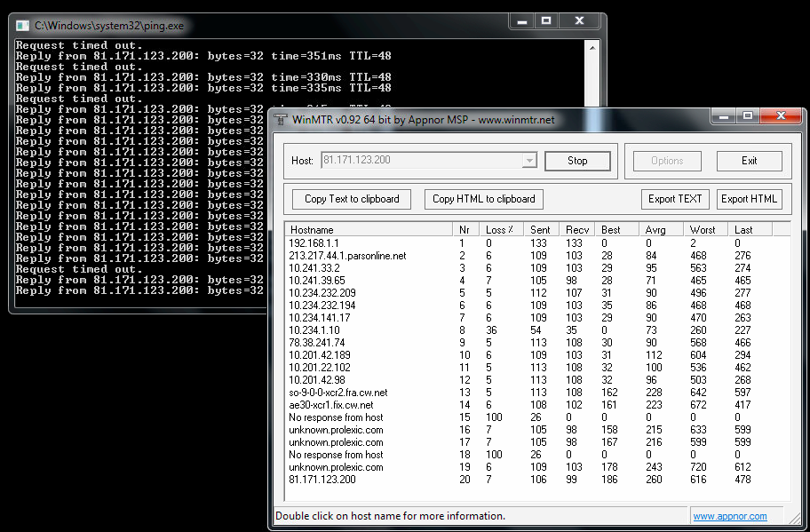This screenshot has width=810, height=532.
Task: Sort by the Loss % column header
Action: coord(501,230)
